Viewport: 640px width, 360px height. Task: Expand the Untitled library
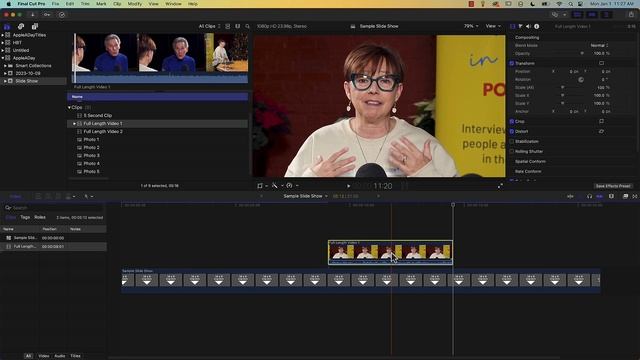click(3, 50)
